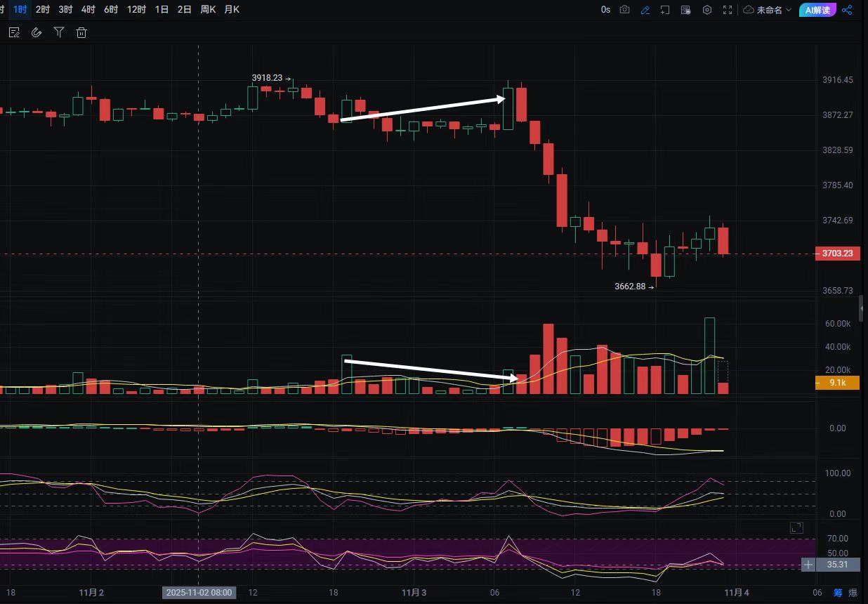868x604 pixels.
Task: Open chart settings hexagon gear icon
Action: pyautogui.click(x=707, y=10)
